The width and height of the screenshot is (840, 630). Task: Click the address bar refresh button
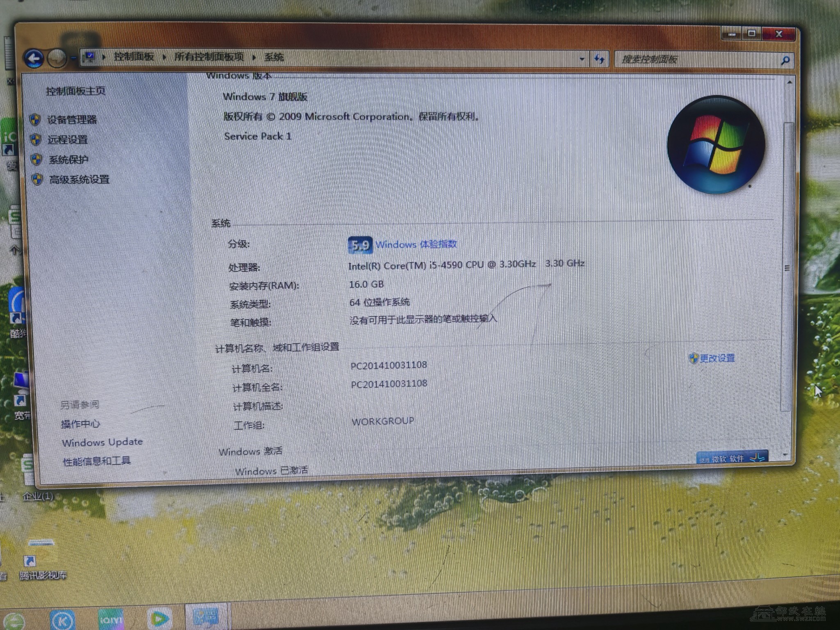[x=599, y=59]
